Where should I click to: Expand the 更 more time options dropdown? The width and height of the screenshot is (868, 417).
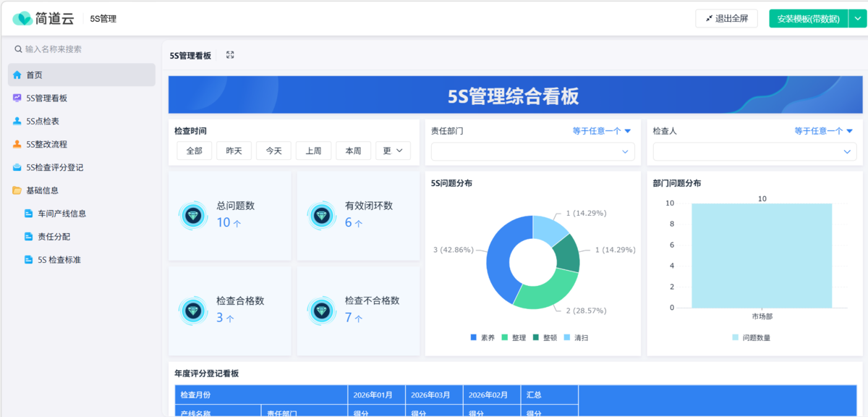point(393,151)
